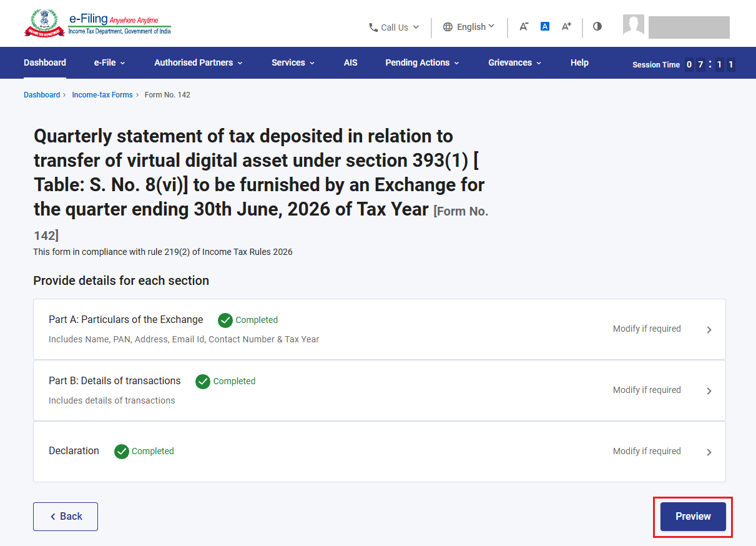Viewport: 756px width, 546px height.
Task: Toggle high contrast mode icon
Action: pos(597,26)
